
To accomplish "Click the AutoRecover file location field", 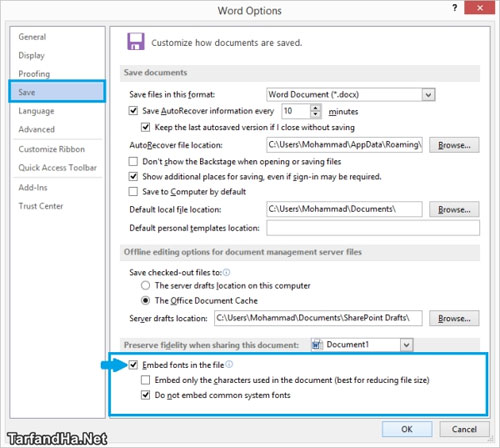I will (x=344, y=145).
